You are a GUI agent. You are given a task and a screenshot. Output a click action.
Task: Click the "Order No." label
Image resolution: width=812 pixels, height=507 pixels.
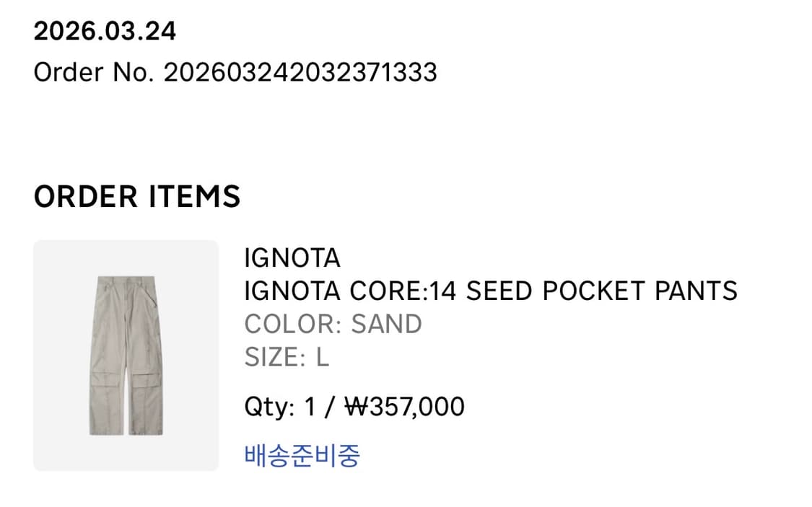tap(94, 72)
